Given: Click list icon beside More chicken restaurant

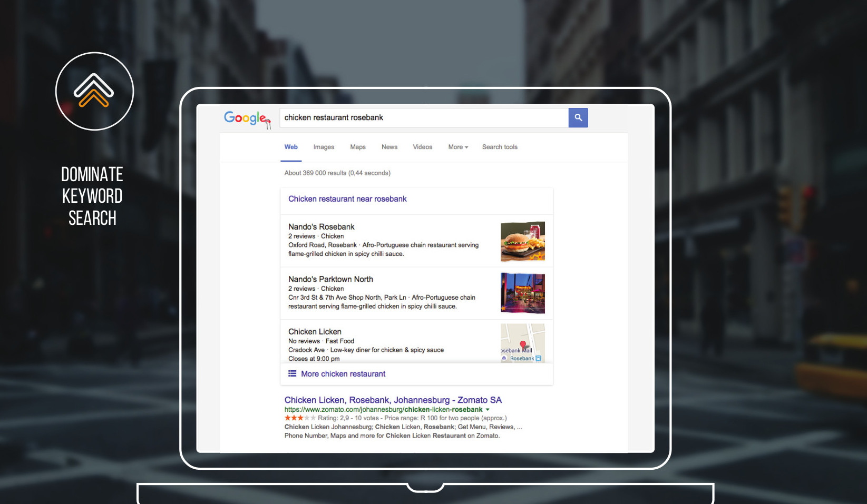Looking at the screenshot, I should tap(292, 374).
